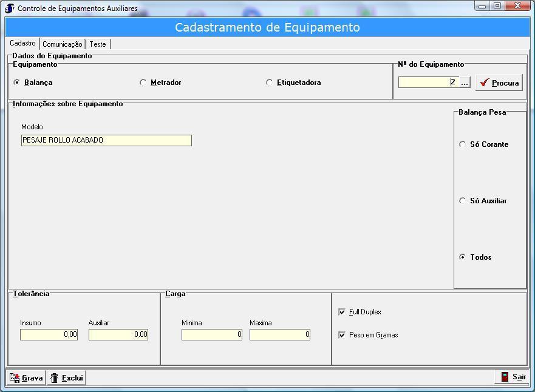Disable the Full Duplex checkbox
535x392 pixels.
click(x=342, y=312)
